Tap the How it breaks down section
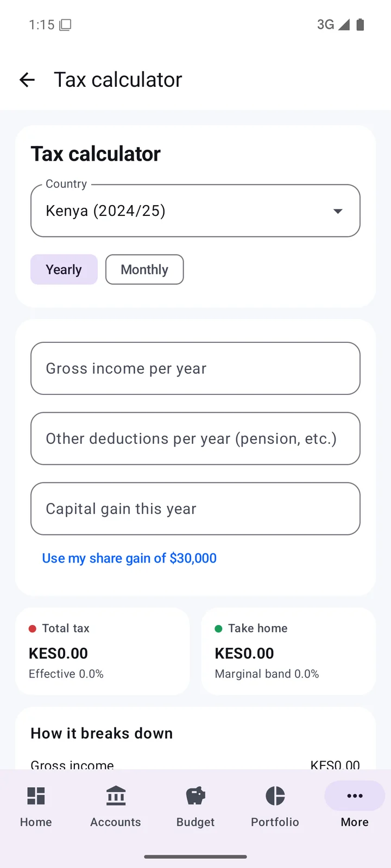Image resolution: width=391 pixels, height=868 pixels. (x=102, y=733)
